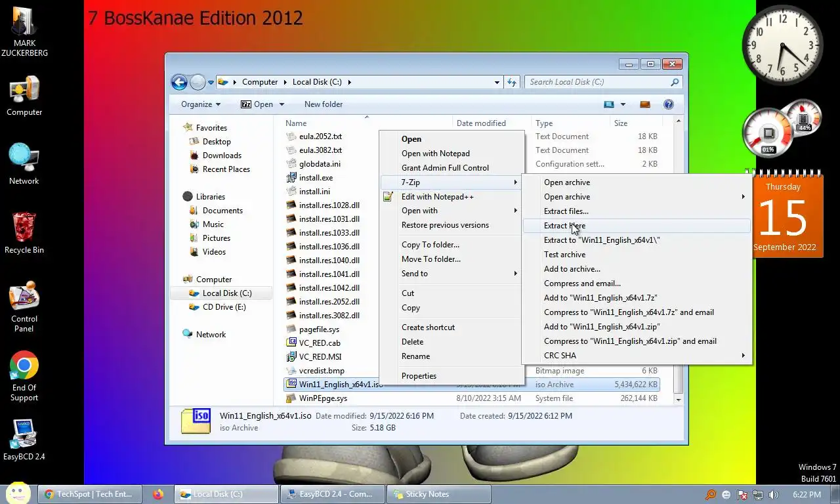Expand the view options dropdown arrow

[x=623, y=104]
